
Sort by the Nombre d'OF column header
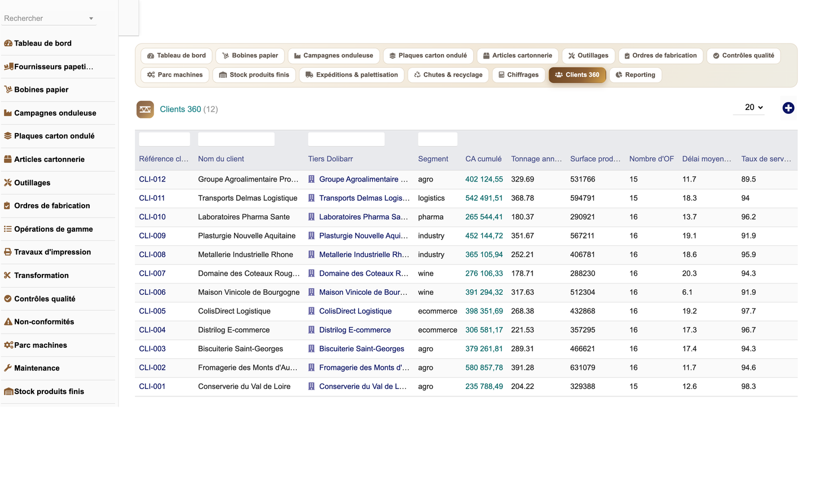point(651,159)
